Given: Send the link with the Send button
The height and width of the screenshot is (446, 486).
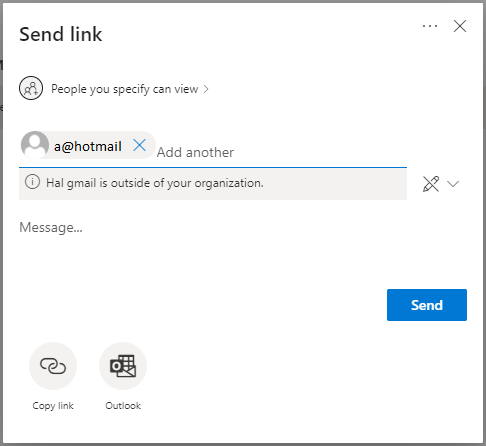Looking at the screenshot, I should [x=427, y=305].
